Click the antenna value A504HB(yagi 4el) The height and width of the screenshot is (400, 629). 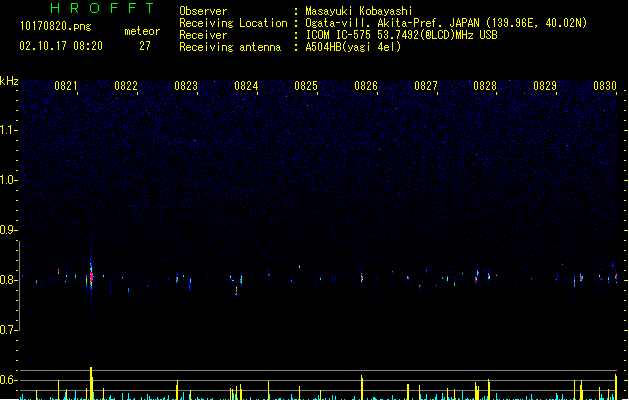pyautogui.click(x=353, y=47)
